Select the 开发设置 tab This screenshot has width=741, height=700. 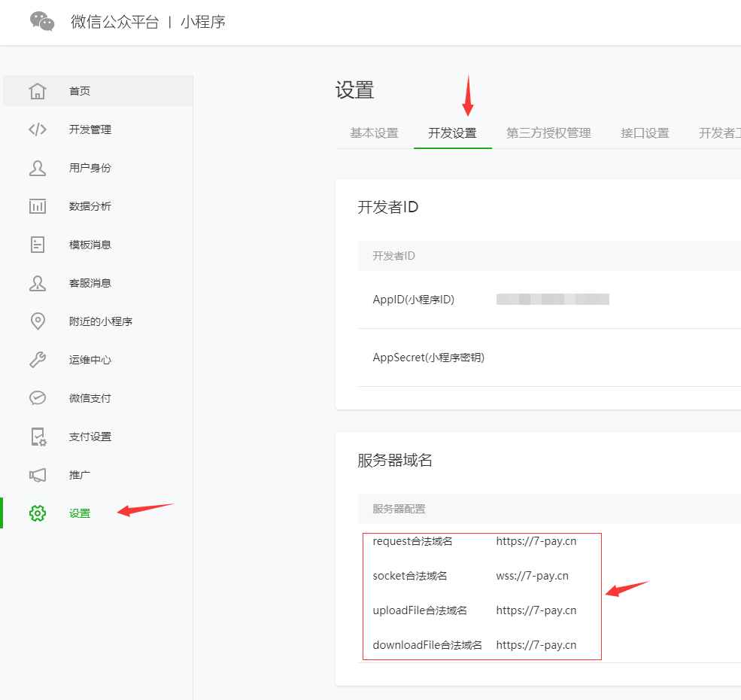pyautogui.click(x=452, y=133)
